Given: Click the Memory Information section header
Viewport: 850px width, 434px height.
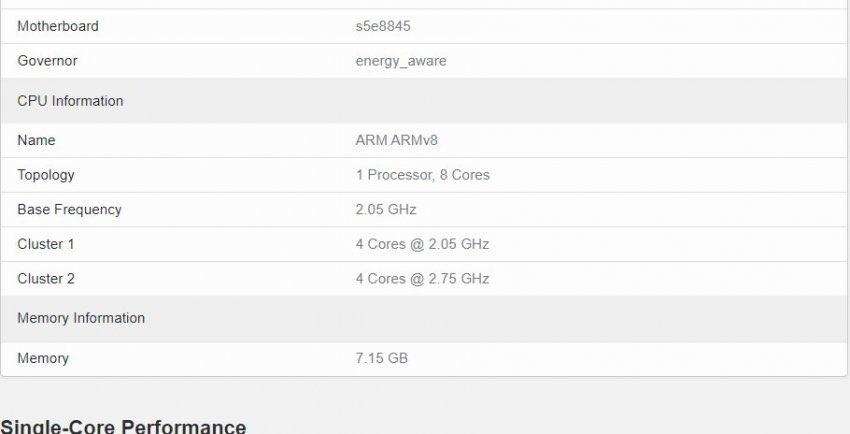Looking at the screenshot, I should tap(81, 318).
